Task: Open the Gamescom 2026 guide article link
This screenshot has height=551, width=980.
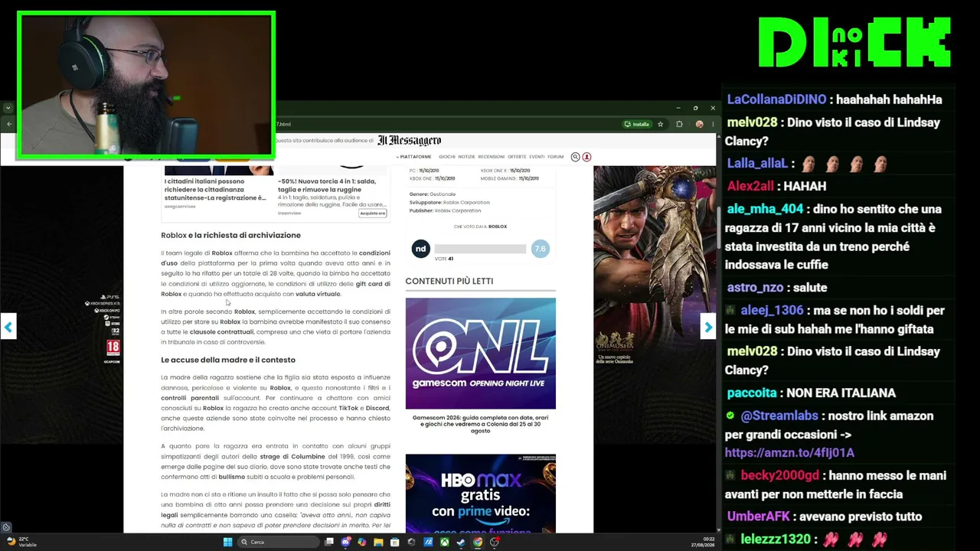Action: pyautogui.click(x=480, y=425)
